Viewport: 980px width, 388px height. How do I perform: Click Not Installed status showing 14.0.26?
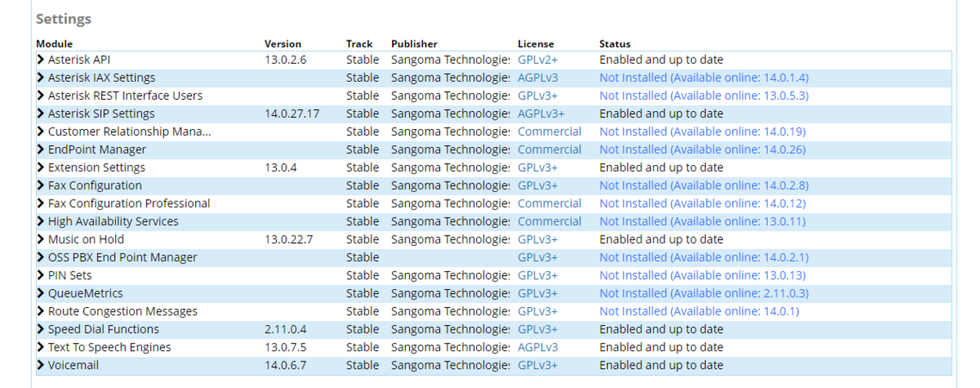click(702, 150)
